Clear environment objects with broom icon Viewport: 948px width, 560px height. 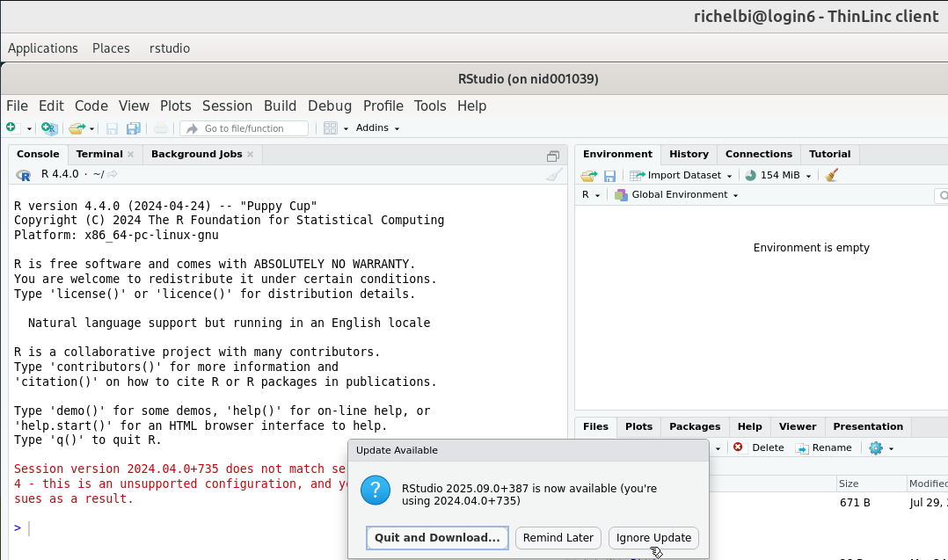point(832,175)
